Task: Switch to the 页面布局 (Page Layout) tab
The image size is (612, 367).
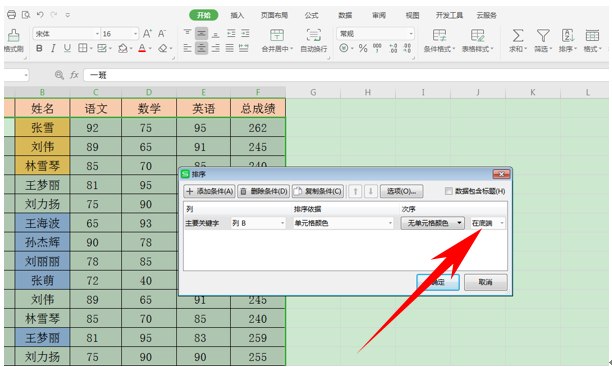Action: [x=274, y=15]
